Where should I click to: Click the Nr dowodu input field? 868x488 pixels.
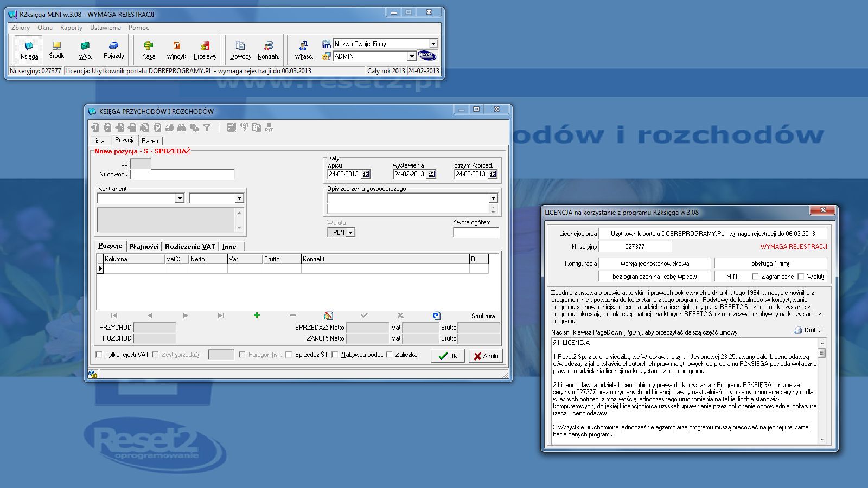[x=182, y=174]
